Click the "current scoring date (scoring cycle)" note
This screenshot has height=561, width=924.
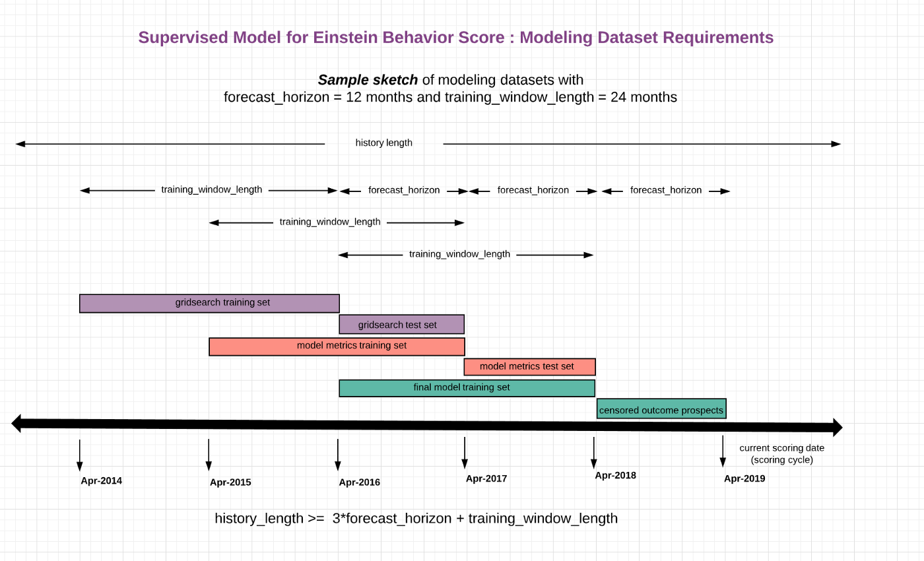(x=782, y=453)
